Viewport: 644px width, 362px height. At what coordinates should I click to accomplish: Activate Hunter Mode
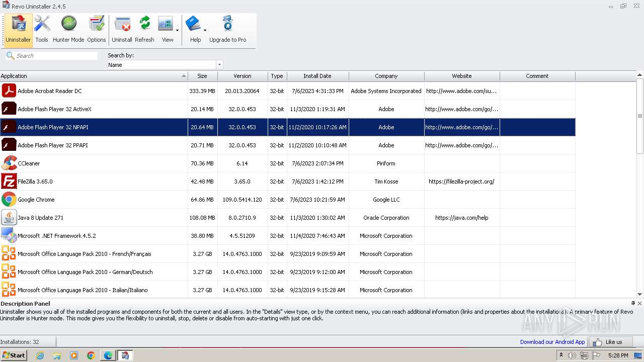tap(68, 30)
